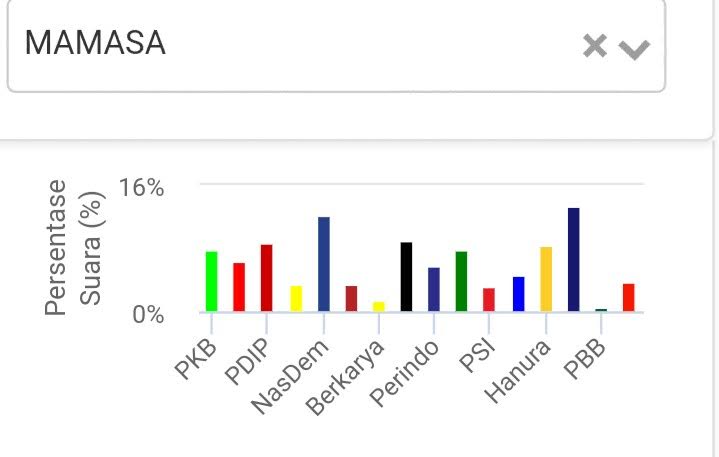Screen dimensions: 719x457
Task: Select the bright green PKB bar
Action: pos(212,281)
